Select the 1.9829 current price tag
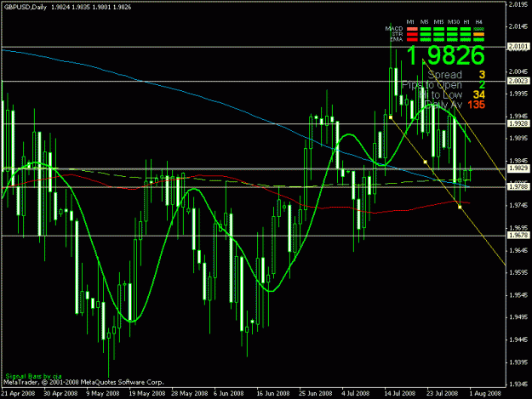The height and width of the screenshot is (399, 532). tap(518, 168)
